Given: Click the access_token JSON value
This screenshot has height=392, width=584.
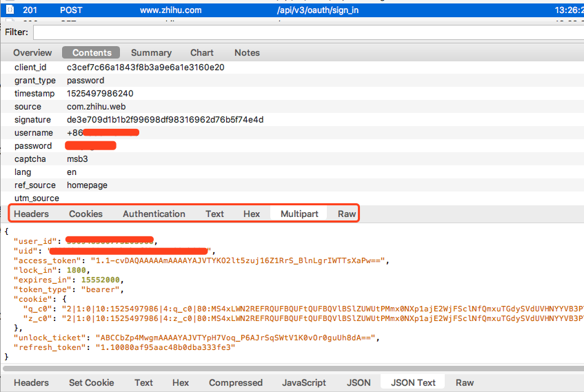Looking at the screenshot, I should 238,260.
